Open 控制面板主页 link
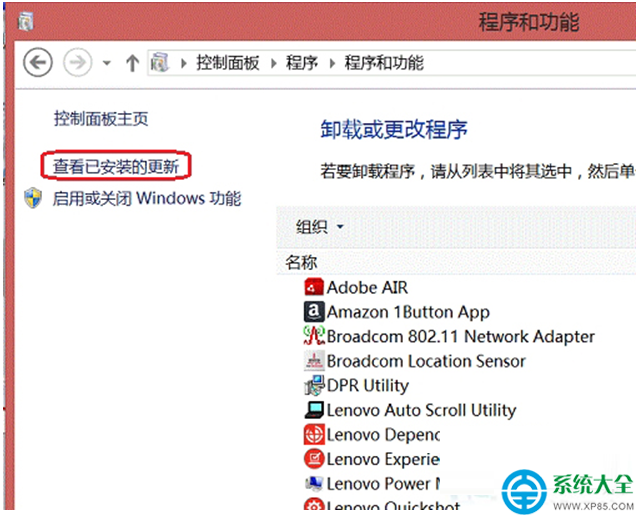This screenshot has height=517, width=636. (101, 119)
